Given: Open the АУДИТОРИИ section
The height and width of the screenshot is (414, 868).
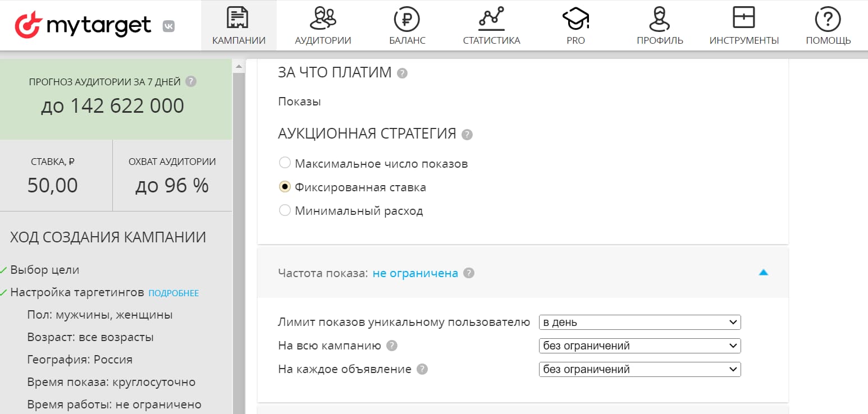Looking at the screenshot, I should click(x=323, y=25).
